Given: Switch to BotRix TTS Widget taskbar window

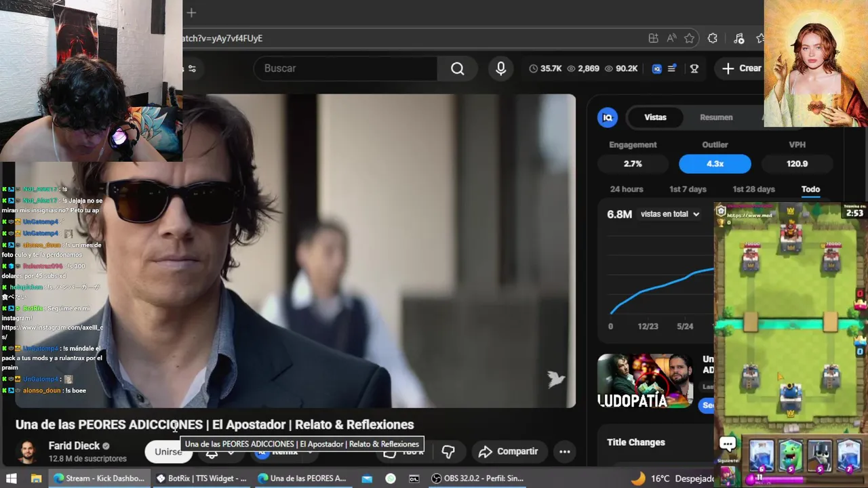Looking at the screenshot, I should [x=201, y=479].
